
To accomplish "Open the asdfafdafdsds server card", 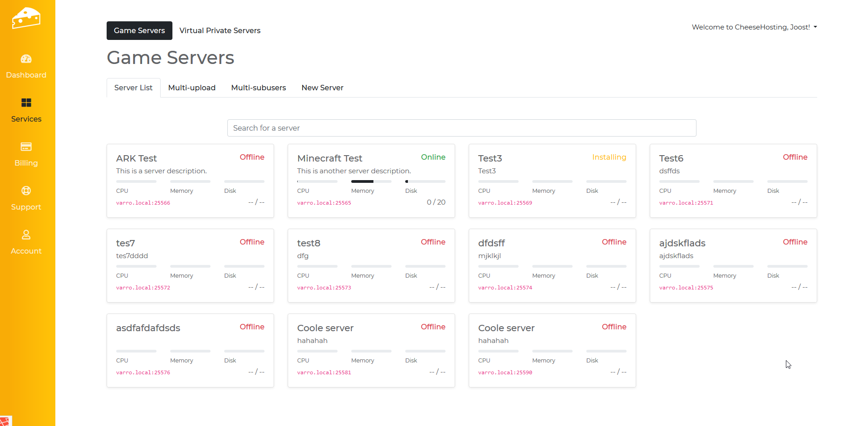I will pos(148,328).
